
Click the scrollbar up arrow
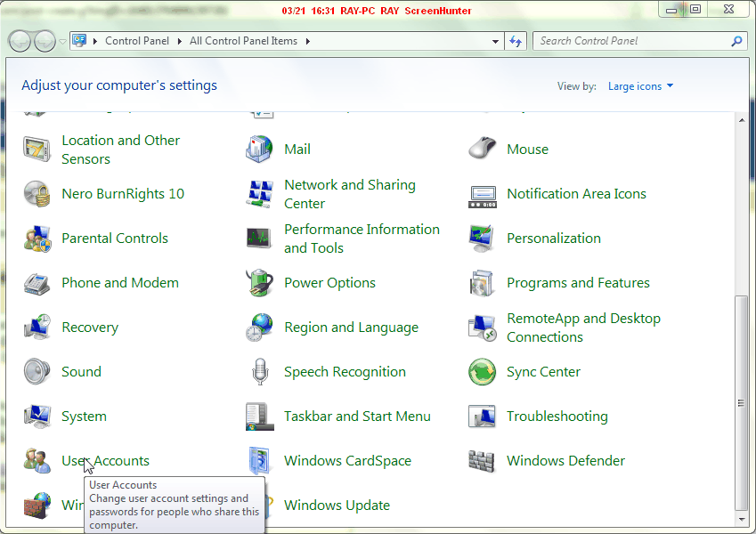click(x=742, y=120)
